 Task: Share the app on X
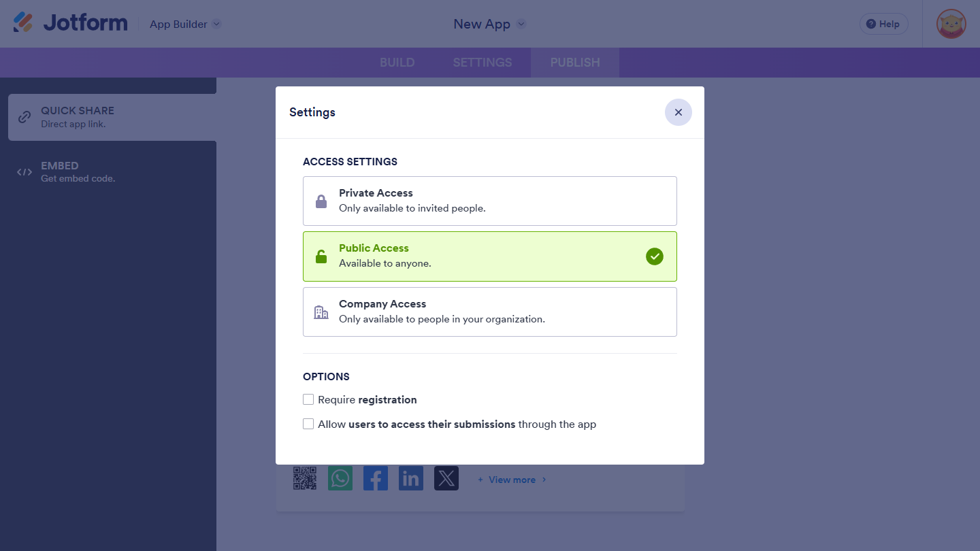click(446, 478)
